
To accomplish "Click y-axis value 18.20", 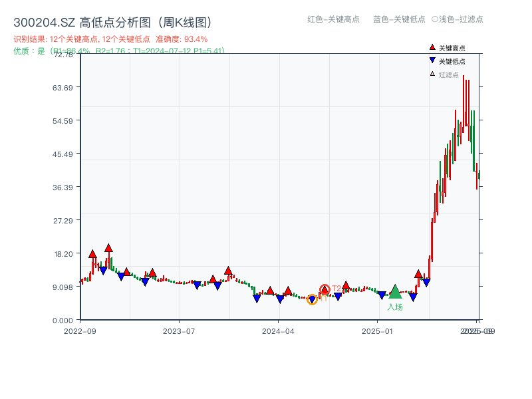I will point(63,254).
